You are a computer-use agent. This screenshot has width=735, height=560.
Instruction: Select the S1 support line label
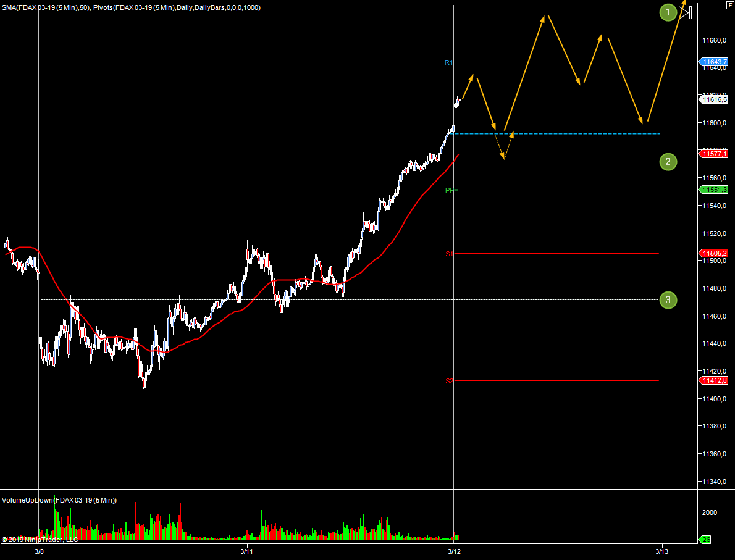(x=449, y=254)
